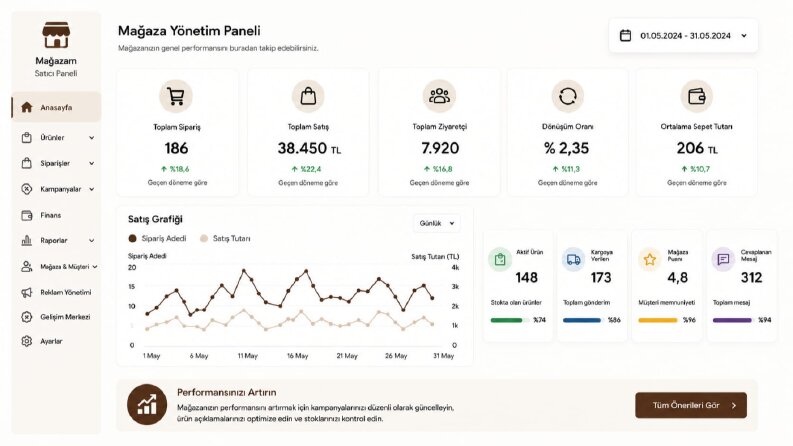
Task: Click the %18,6 increase indicator
Action: [175, 169]
